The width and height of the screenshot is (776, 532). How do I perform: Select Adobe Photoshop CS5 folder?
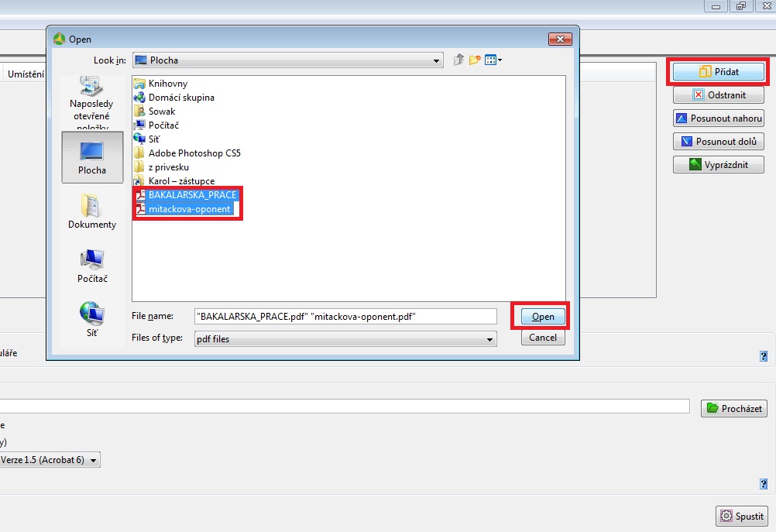click(x=187, y=153)
